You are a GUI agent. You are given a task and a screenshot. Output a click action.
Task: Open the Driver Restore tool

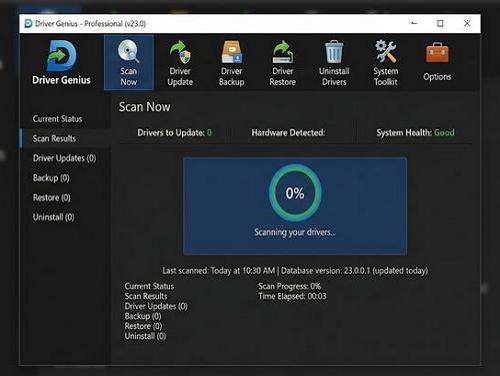tap(283, 63)
